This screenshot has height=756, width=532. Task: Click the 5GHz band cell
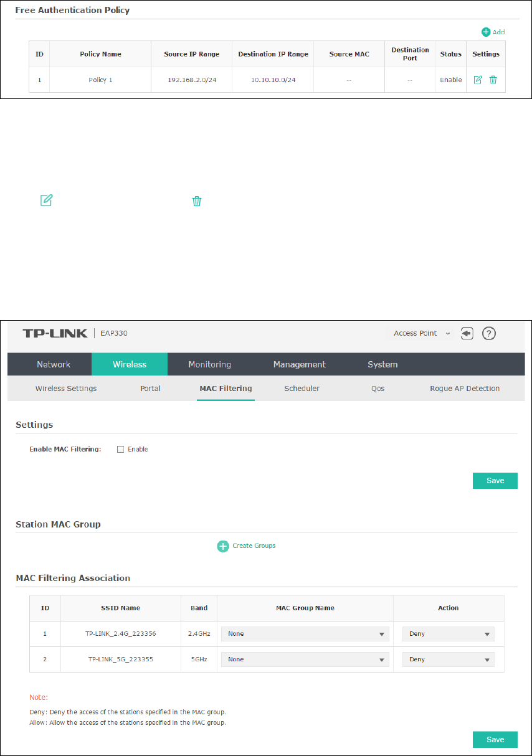click(199, 659)
